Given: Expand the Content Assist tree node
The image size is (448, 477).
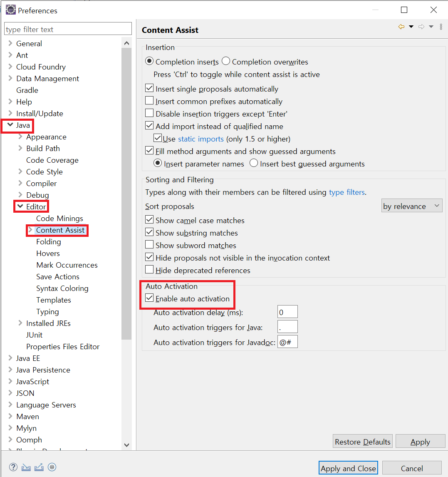Looking at the screenshot, I should (30, 230).
